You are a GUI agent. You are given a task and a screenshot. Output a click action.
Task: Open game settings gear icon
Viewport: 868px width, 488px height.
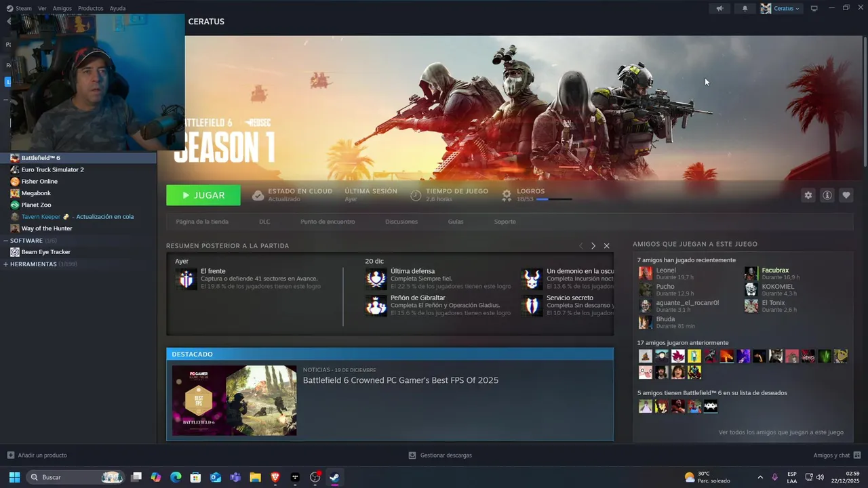point(808,195)
